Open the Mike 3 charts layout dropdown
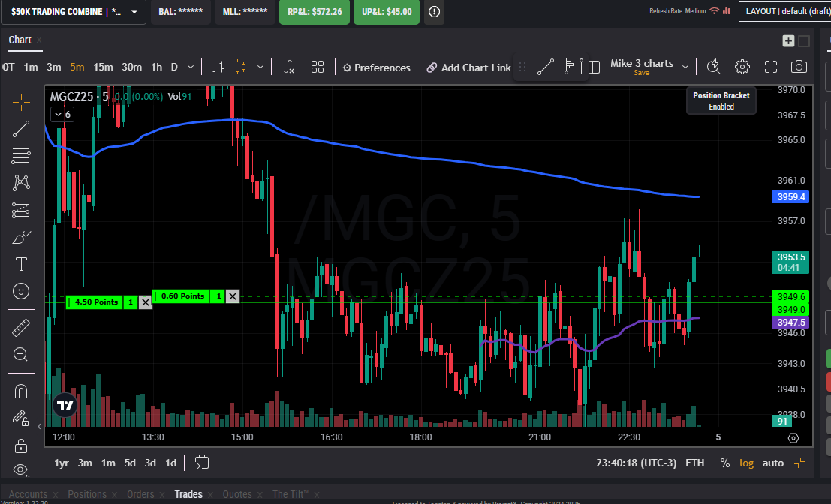 click(x=685, y=67)
